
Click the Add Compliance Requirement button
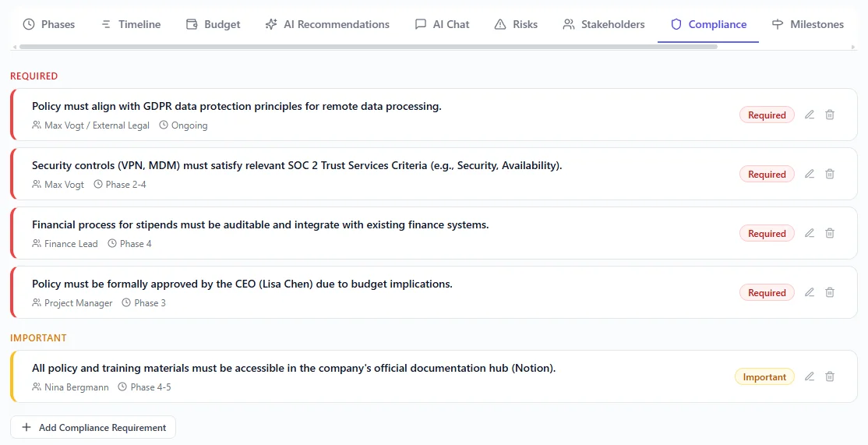94,427
